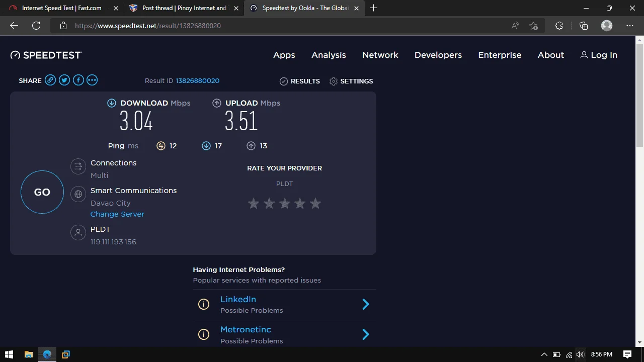Viewport: 644px width, 362px height.
Task: Click the Metronetinc warning info icon
Action: click(203, 334)
